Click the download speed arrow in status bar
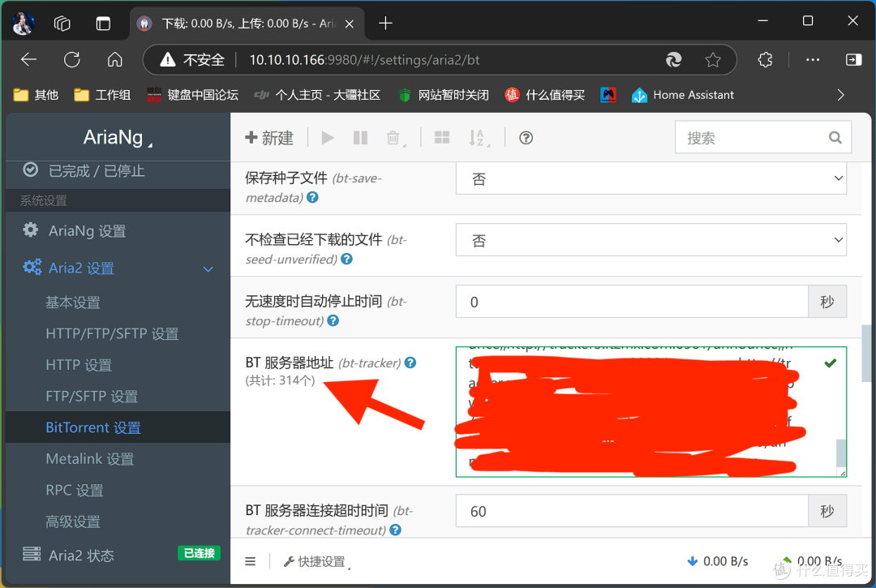The width and height of the screenshot is (876, 588). coord(692,560)
